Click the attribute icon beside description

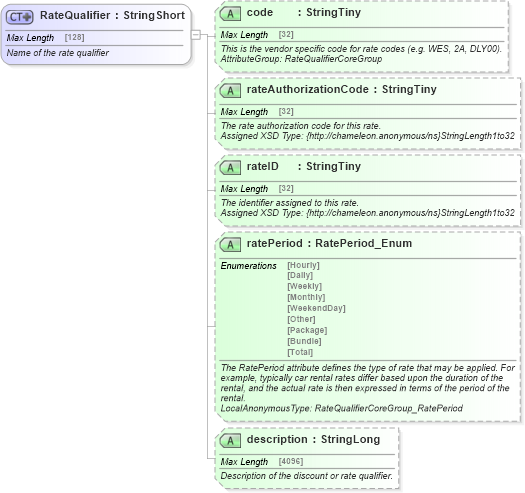pos(230,441)
